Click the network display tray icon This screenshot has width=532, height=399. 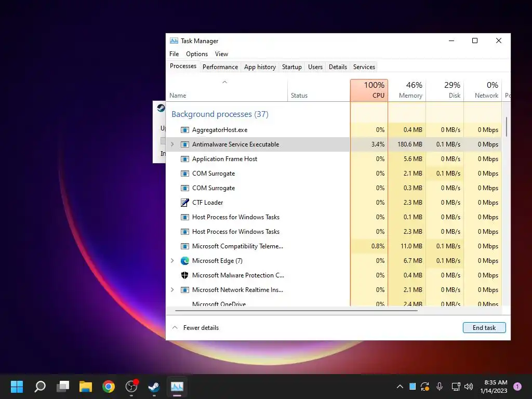click(x=456, y=387)
